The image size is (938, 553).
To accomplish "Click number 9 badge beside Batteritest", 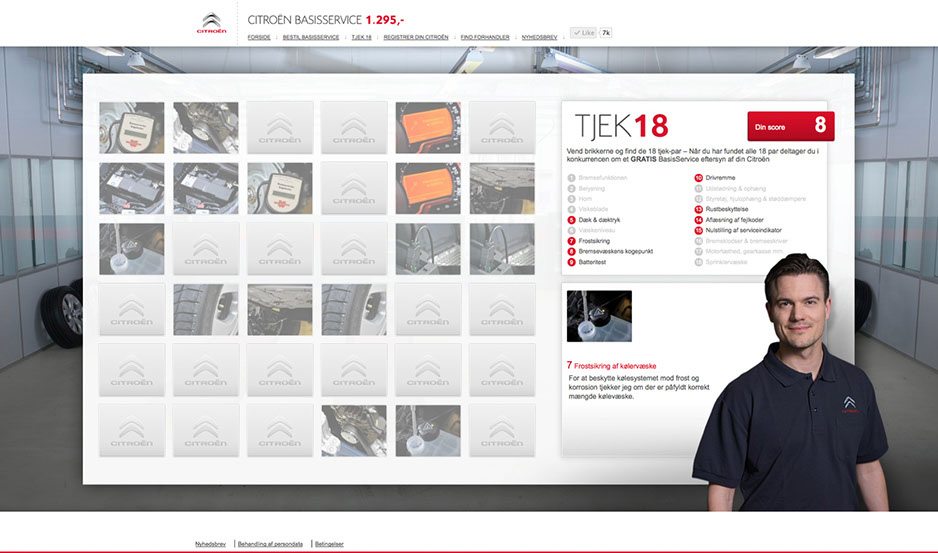I will 571,262.
